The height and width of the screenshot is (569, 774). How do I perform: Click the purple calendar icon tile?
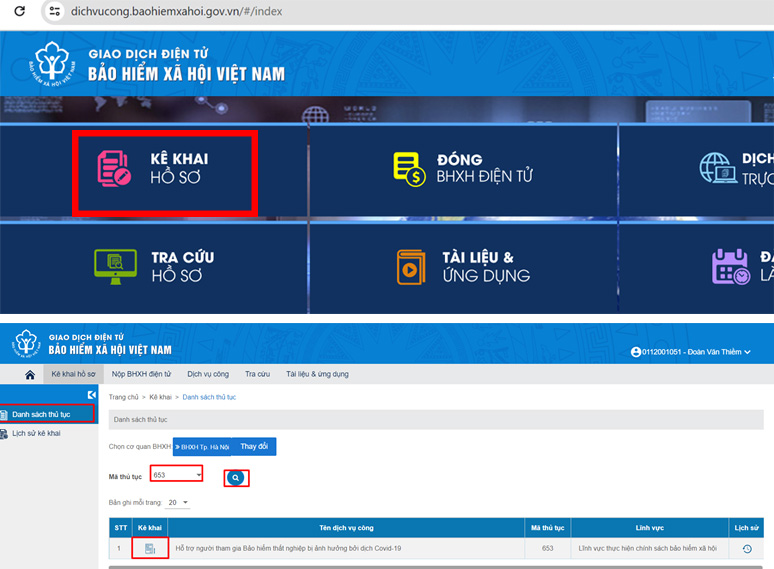(x=731, y=266)
